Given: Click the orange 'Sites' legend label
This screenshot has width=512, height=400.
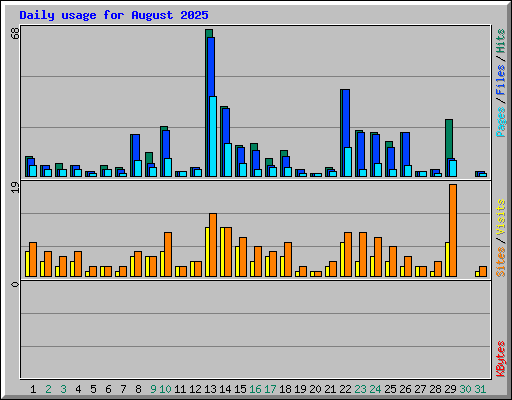Looking at the screenshot, I should 500,262.
